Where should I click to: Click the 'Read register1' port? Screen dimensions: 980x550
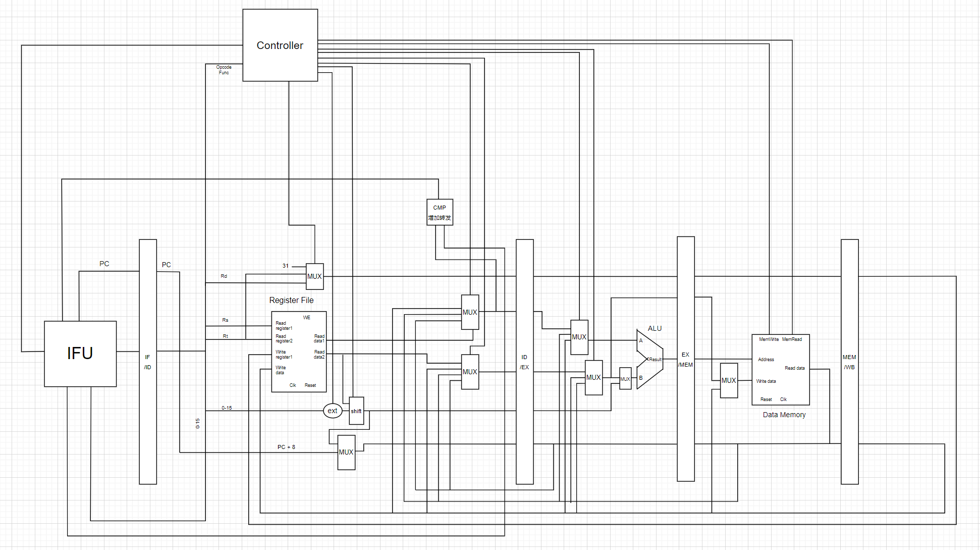[x=284, y=326]
